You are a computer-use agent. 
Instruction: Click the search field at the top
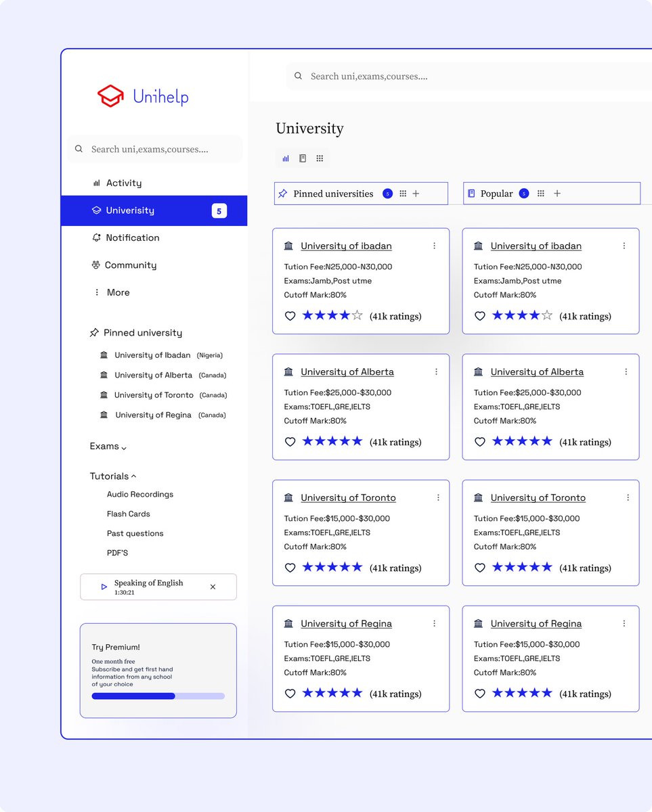(406, 76)
